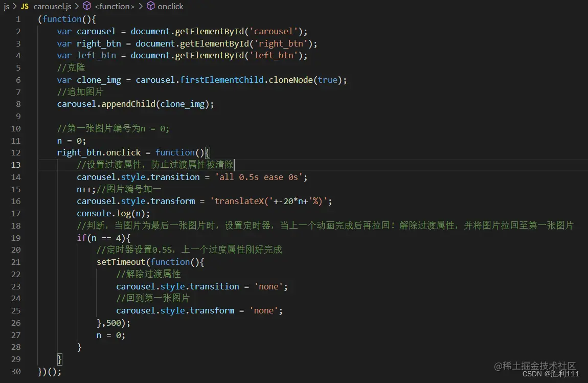The height and width of the screenshot is (383, 588).
Task: Click 'translateX(' string on line 16
Action: tap(241, 201)
